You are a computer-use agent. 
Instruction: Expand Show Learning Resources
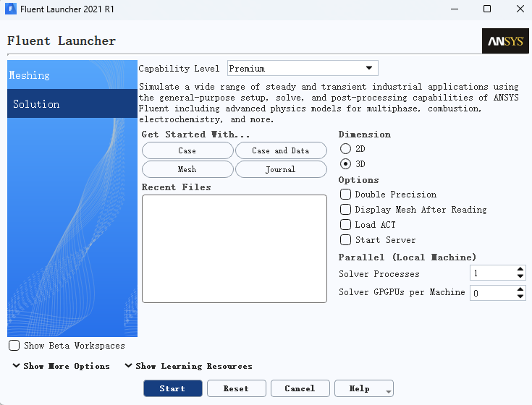point(189,366)
